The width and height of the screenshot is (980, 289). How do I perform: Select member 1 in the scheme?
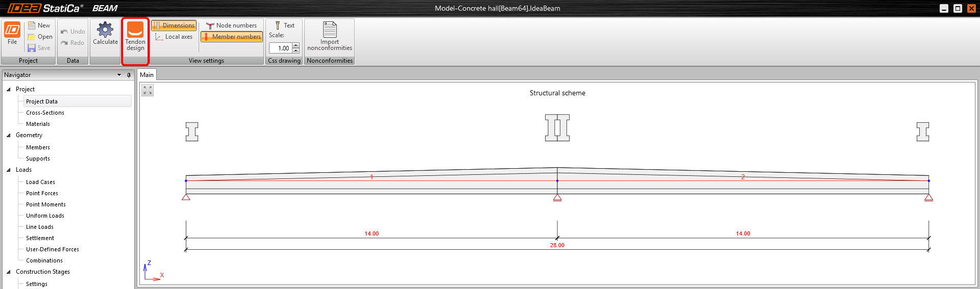coord(372,177)
